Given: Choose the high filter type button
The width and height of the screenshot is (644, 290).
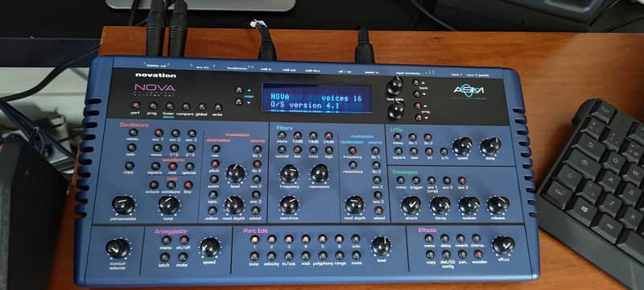Looking at the screenshot, I should tap(328, 150).
